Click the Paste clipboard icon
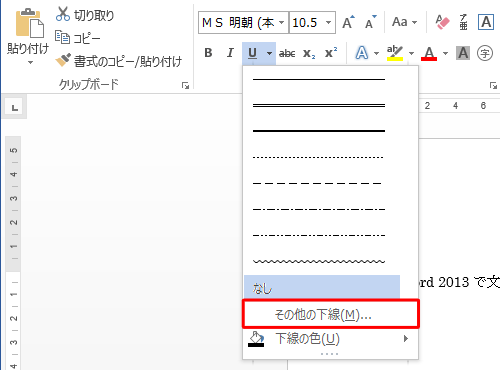 point(29,23)
